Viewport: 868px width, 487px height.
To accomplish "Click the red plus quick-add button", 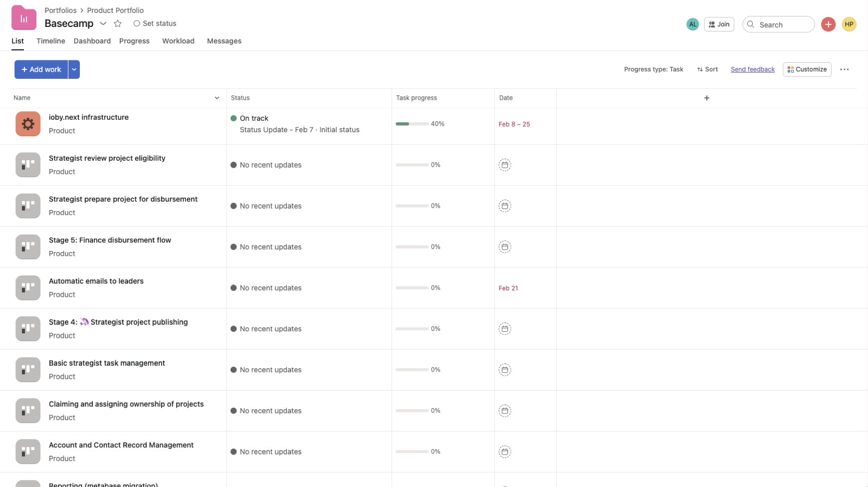I will click(828, 24).
